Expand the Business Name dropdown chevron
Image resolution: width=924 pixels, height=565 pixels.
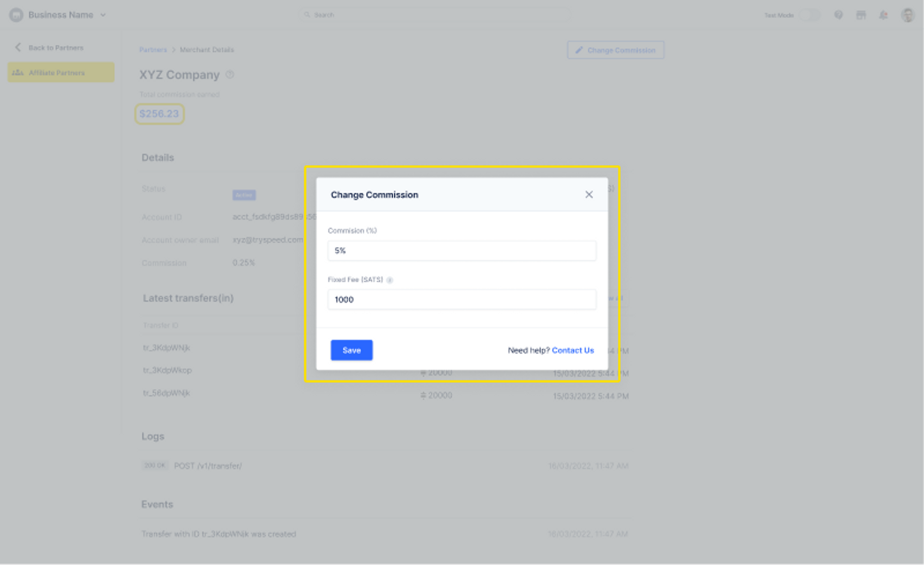click(x=103, y=15)
